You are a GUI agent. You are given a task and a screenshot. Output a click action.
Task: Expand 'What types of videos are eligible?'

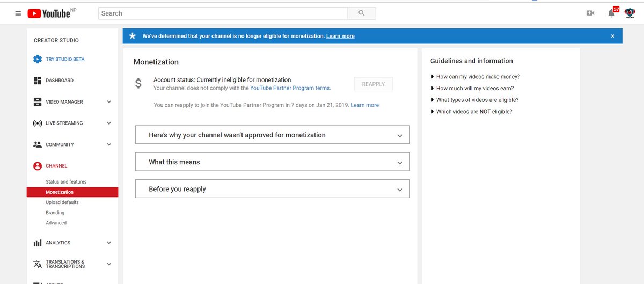point(475,100)
